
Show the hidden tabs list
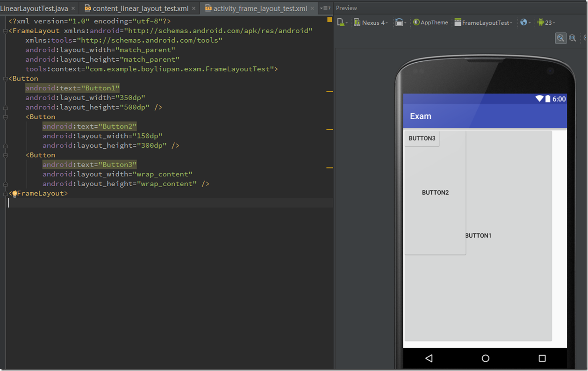click(325, 8)
